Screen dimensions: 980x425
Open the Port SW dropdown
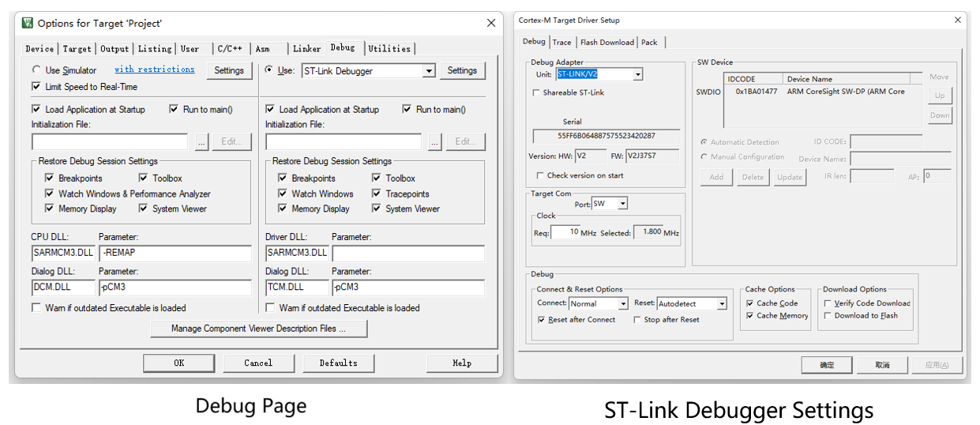tap(622, 204)
